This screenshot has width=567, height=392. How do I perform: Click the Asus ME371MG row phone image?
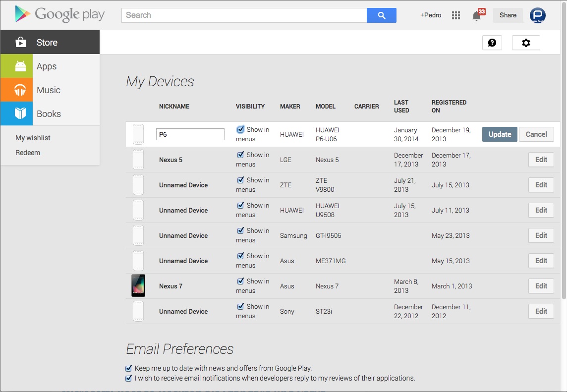pos(138,261)
